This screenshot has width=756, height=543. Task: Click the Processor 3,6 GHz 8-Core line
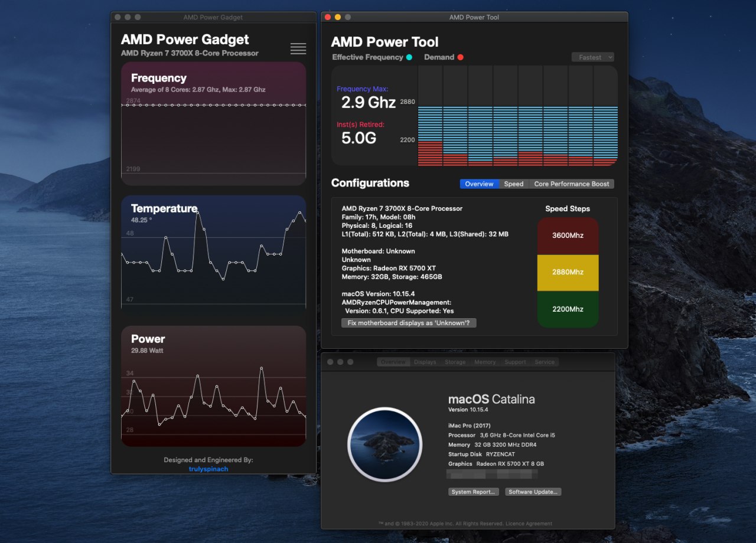coord(501,435)
